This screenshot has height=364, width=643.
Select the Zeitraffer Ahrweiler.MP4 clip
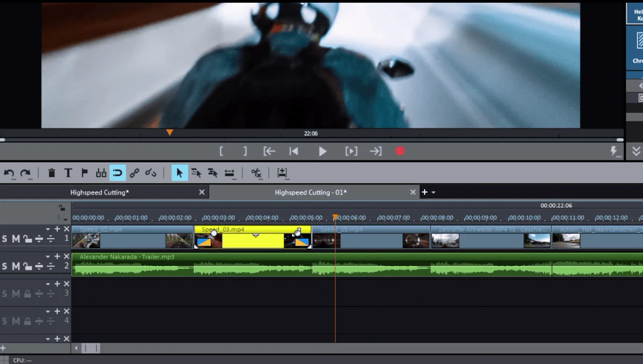[491, 237]
